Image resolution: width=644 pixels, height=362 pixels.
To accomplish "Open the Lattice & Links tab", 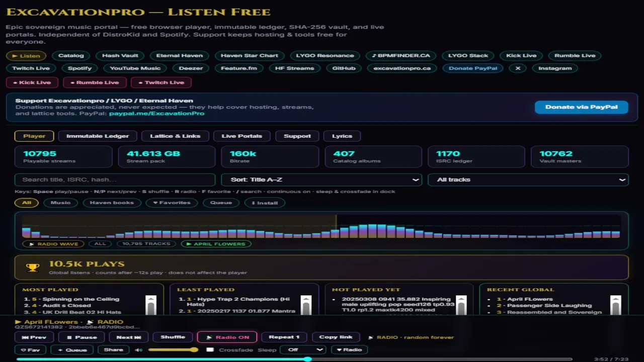I will [175, 136].
